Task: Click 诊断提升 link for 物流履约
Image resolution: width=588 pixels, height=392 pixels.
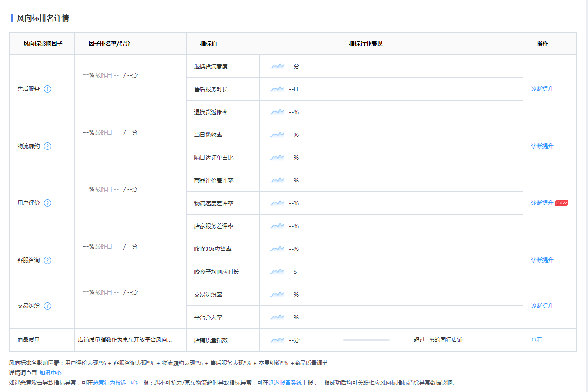Action: click(x=542, y=146)
